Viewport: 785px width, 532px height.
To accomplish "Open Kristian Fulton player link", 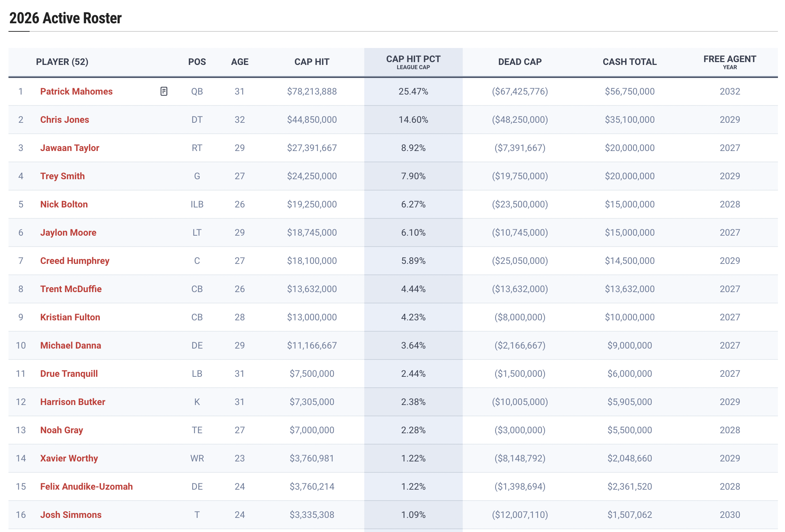I will (x=70, y=317).
